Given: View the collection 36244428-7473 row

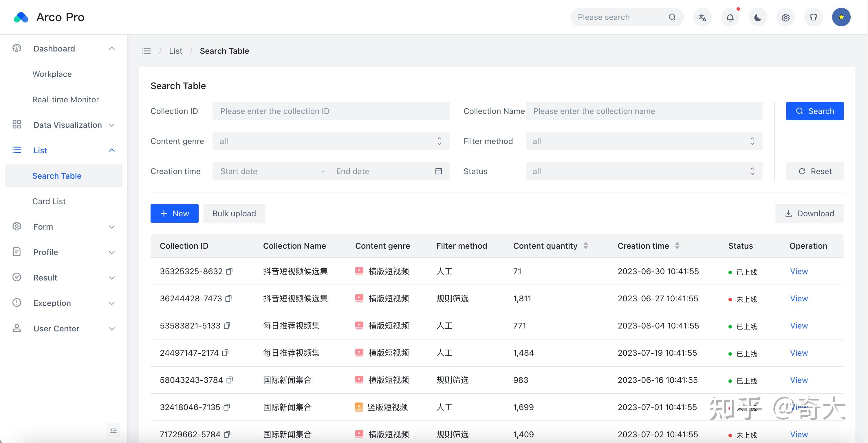Looking at the screenshot, I should click(799, 299).
